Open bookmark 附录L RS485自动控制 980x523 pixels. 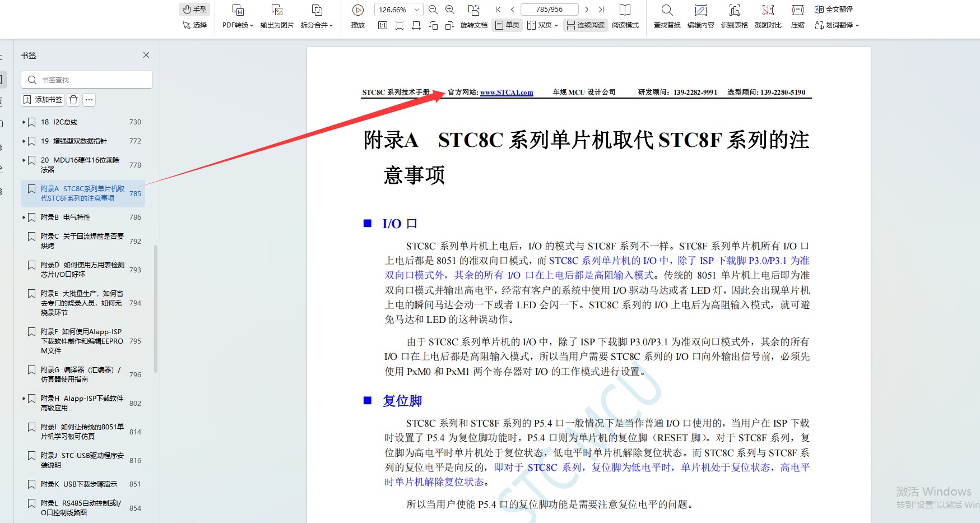click(x=83, y=508)
